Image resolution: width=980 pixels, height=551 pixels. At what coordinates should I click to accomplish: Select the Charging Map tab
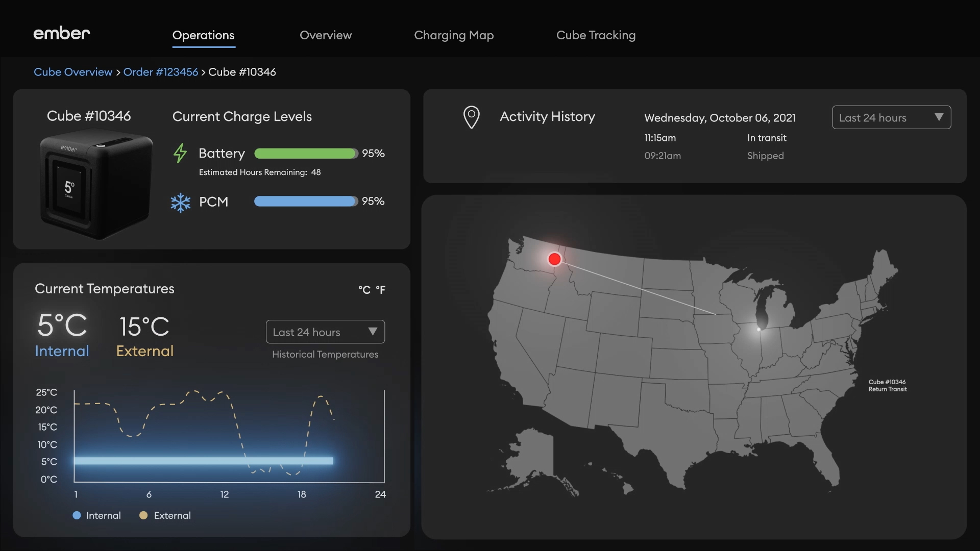tap(454, 35)
